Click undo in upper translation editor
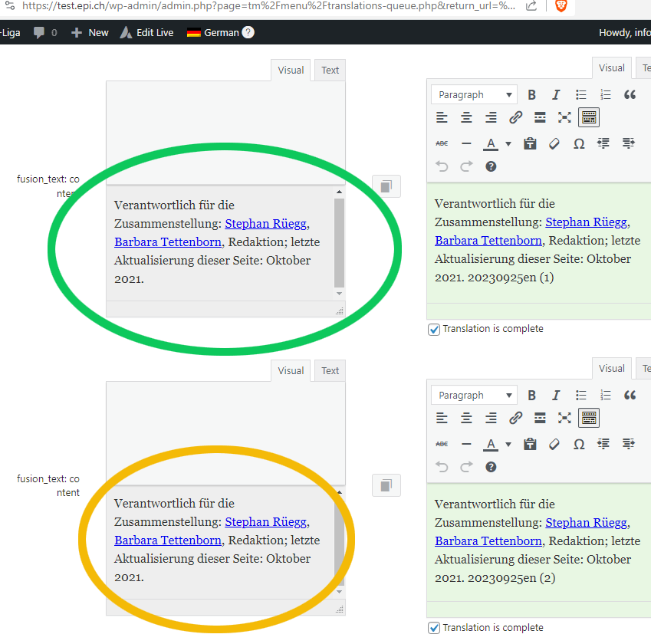This screenshot has height=644, width=651. 442,166
